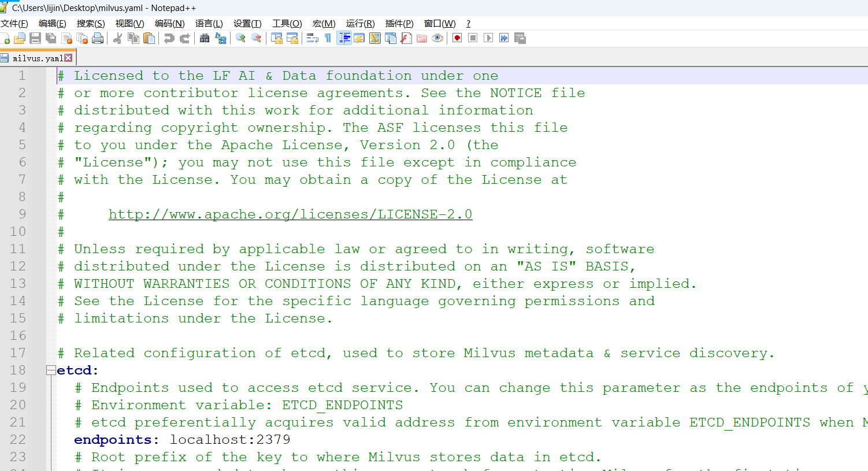This screenshot has height=471, width=868.
Task: Run macro multiple times icon
Action: [504, 38]
